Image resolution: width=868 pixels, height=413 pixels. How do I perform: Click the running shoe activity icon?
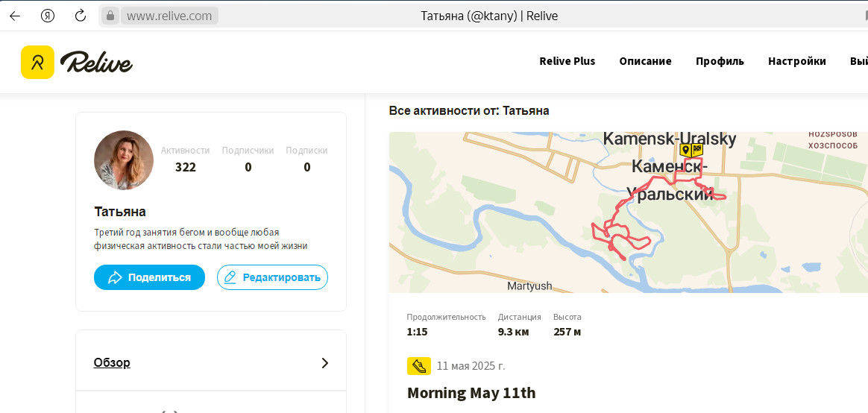tap(419, 366)
